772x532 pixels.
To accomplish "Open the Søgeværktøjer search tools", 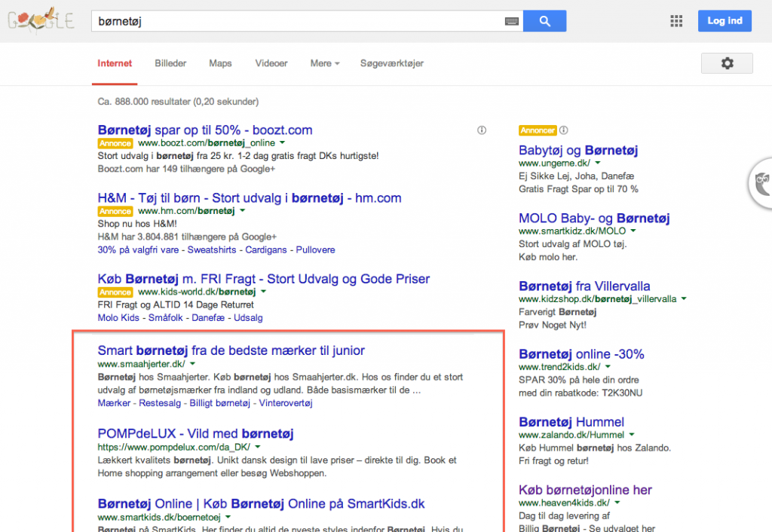I will click(x=392, y=63).
